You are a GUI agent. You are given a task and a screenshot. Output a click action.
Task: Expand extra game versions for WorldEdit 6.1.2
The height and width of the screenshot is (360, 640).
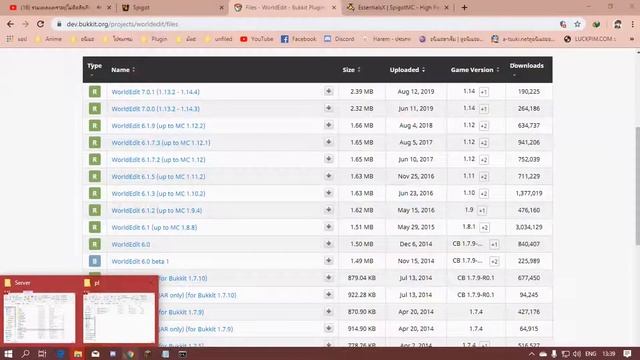point(482,210)
